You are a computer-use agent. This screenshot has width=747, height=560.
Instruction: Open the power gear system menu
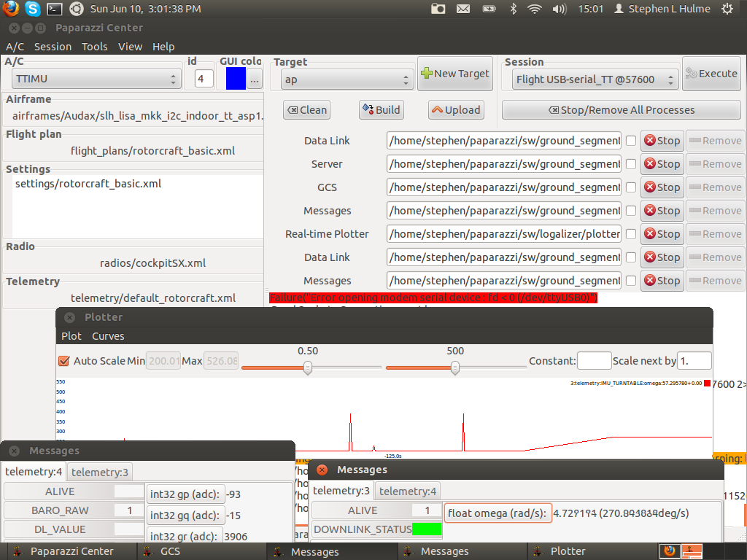pyautogui.click(x=727, y=9)
